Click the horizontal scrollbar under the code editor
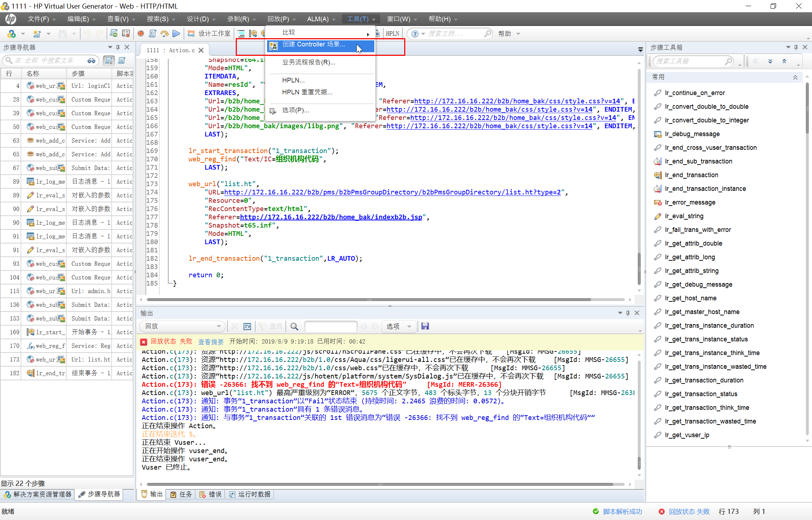The height and width of the screenshot is (520, 812). (369, 300)
